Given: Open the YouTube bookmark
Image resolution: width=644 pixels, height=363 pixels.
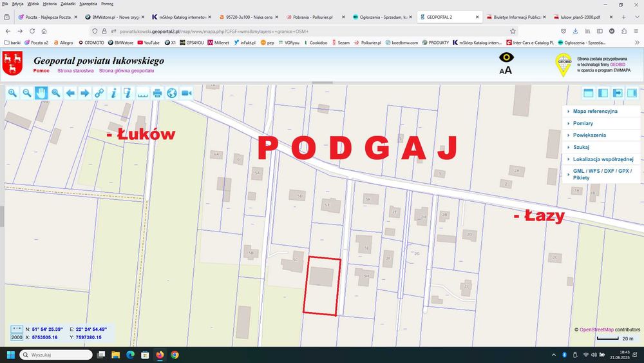Looking at the screenshot, I should click(x=148, y=43).
